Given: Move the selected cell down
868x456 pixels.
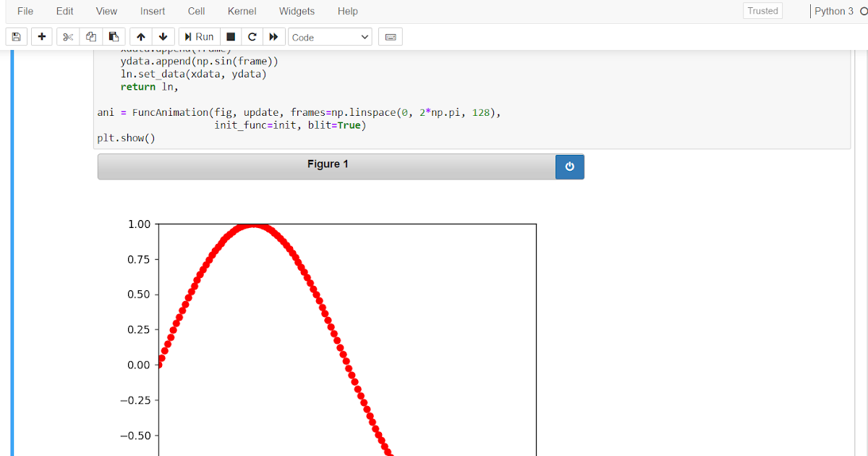Looking at the screenshot, I should (x=163, y=36).
